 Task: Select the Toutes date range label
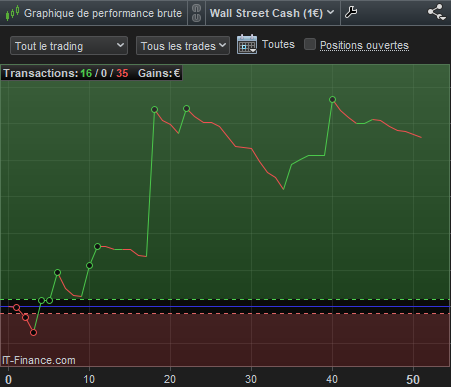[x=278, y=44]
